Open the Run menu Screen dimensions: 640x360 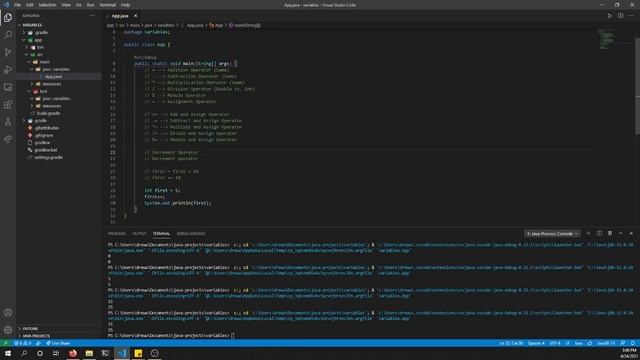pyautogui.click(x=91, y=5)
